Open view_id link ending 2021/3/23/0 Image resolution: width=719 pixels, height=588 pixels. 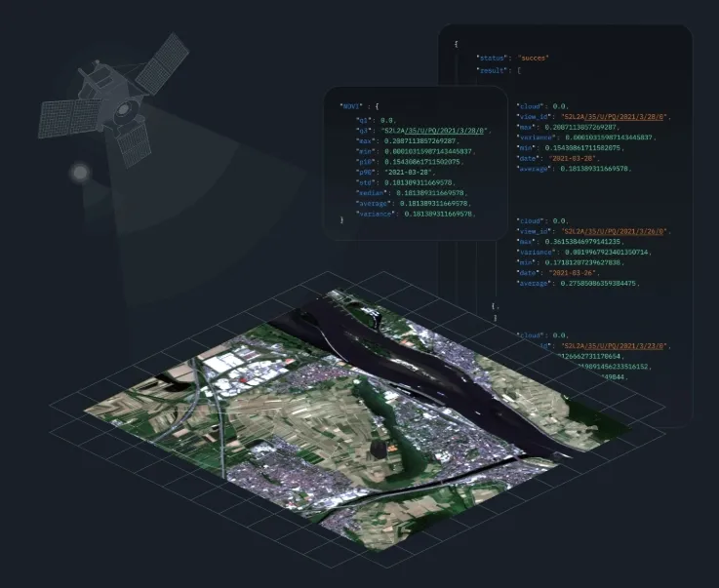[x=615, y=346]
